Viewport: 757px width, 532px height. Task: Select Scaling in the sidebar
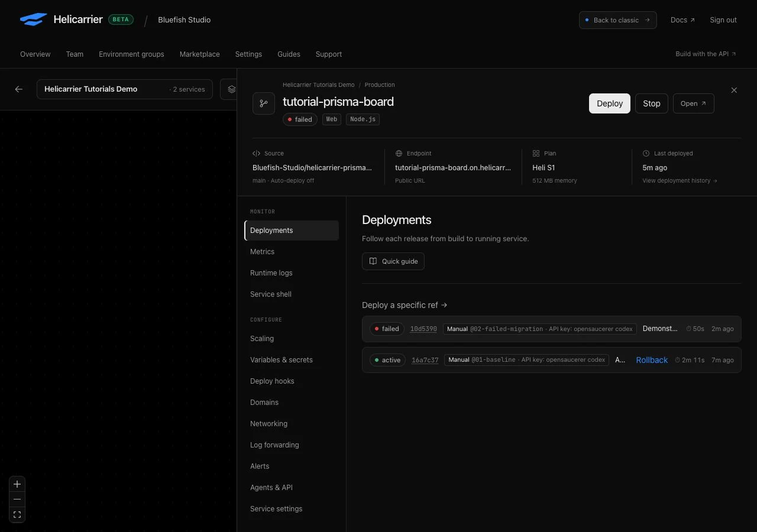292,339
